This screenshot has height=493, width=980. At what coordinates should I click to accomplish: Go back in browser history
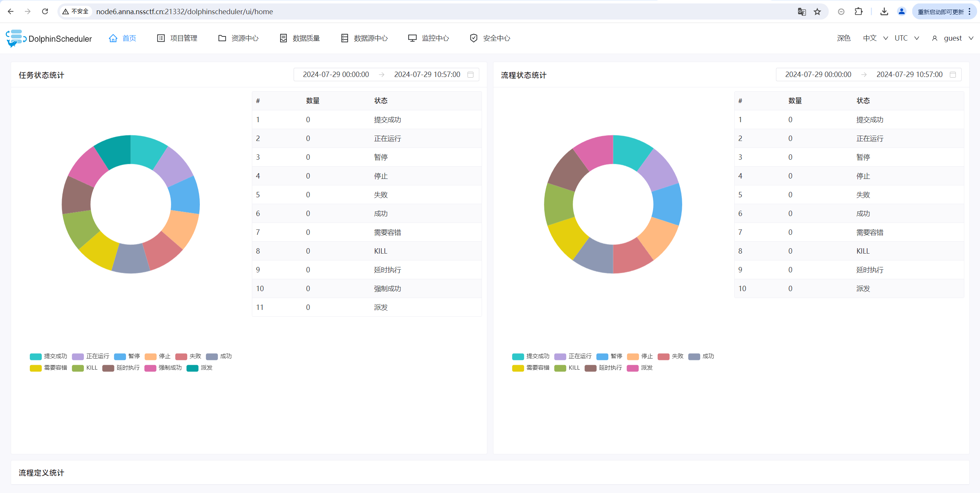coord(10,11)
